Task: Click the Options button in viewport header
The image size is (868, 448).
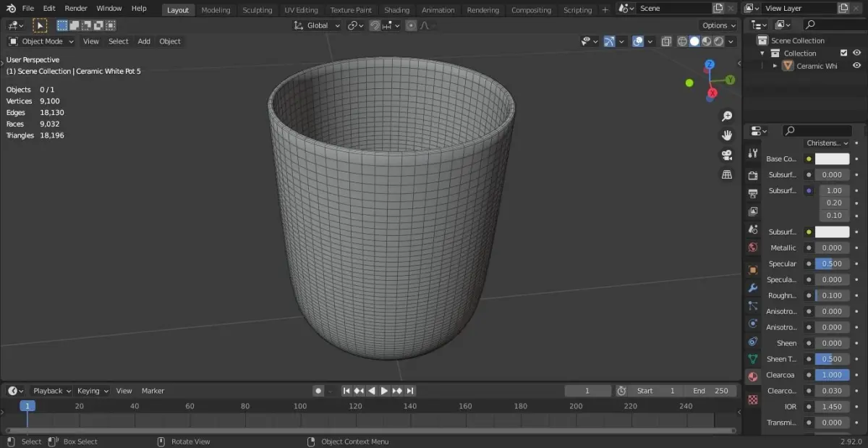Action: click(718, 25)
